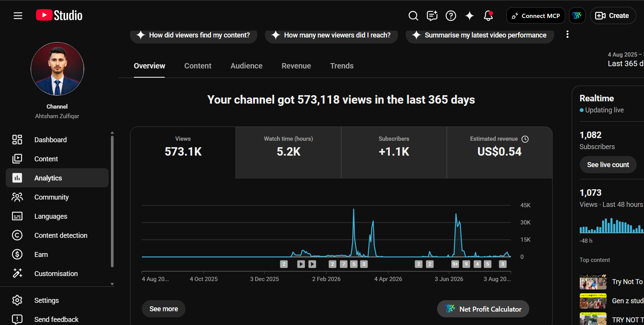Image resolution: width=644 pixels, height=325 pixels.
Task: Select the Watch time (hours) metric card
Action: coord(289,153)
